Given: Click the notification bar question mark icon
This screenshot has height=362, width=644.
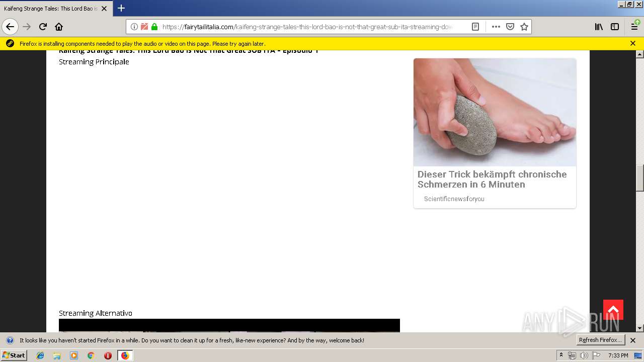Looking at the screenshot, I should pos(10,340).
